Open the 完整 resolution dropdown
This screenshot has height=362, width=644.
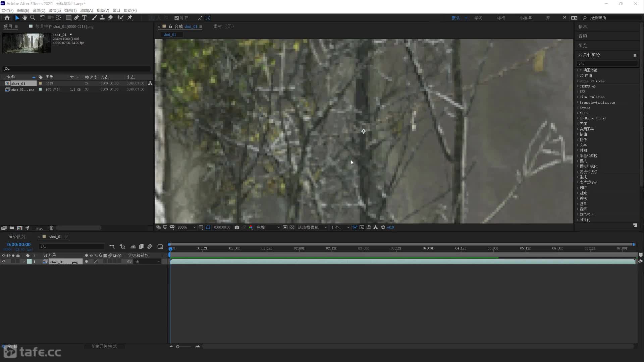point(268,227)
